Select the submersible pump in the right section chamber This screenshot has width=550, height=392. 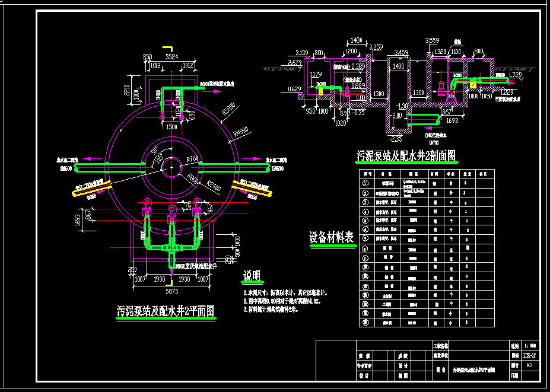point(441,89)
